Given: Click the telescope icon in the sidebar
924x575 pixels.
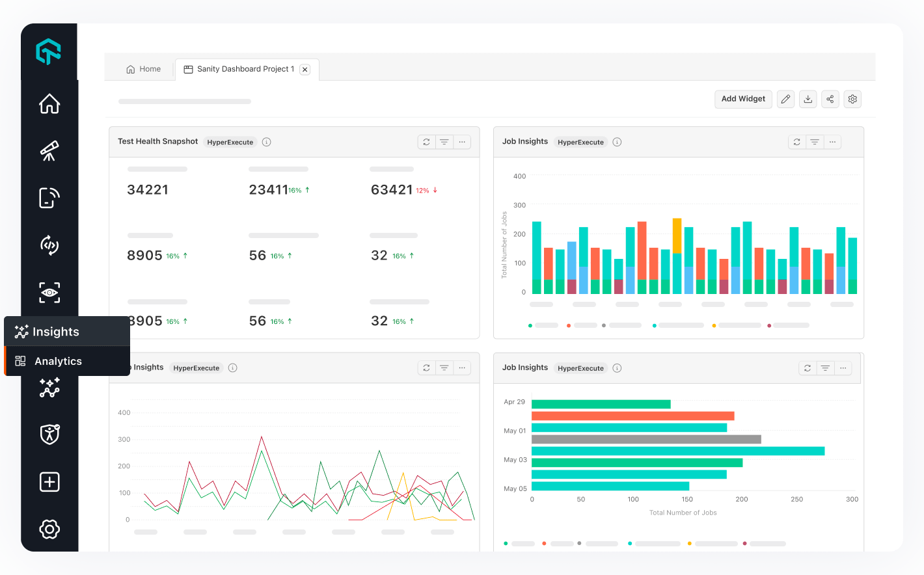Looking at the screenshot, I should 49,151.
